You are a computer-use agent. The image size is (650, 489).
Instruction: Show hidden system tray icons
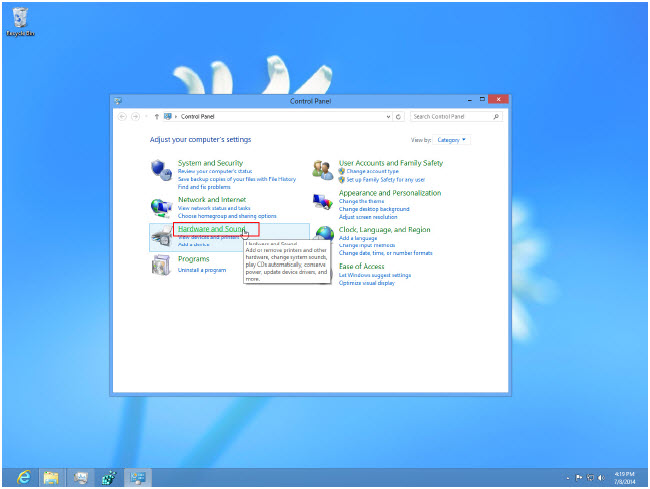pos(568,477)
